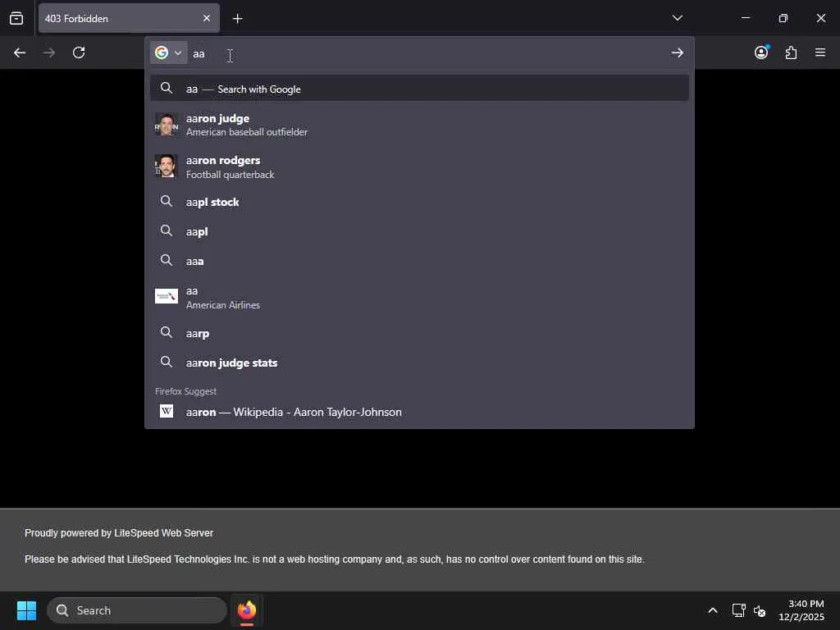Click the 'Football quarterback' description text
This screenshot has height=630, width=840.
pyautogui.click(x=230, y=175)
